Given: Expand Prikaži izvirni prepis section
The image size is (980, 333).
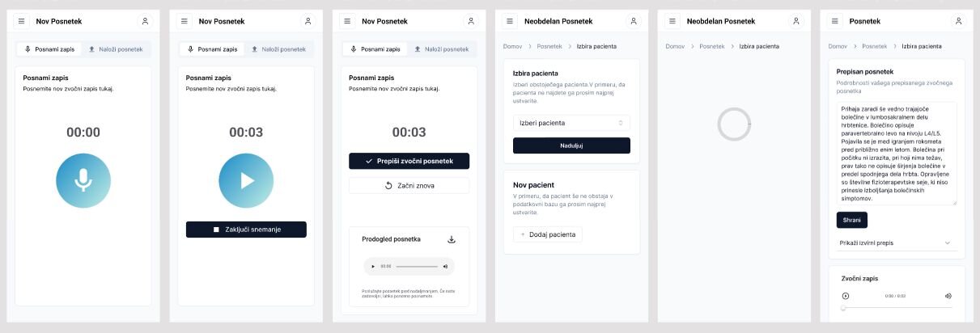Looking at the screenshot, I should (x=896, y=242).
